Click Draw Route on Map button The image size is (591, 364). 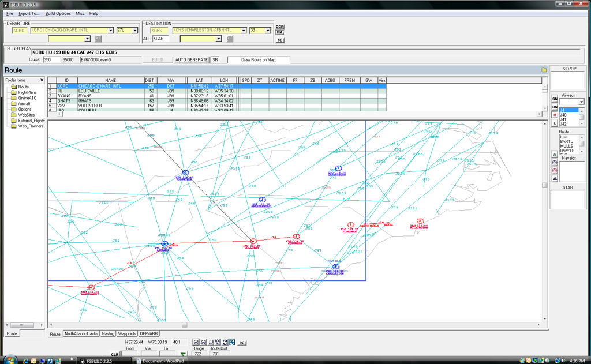tap(259, 59)
